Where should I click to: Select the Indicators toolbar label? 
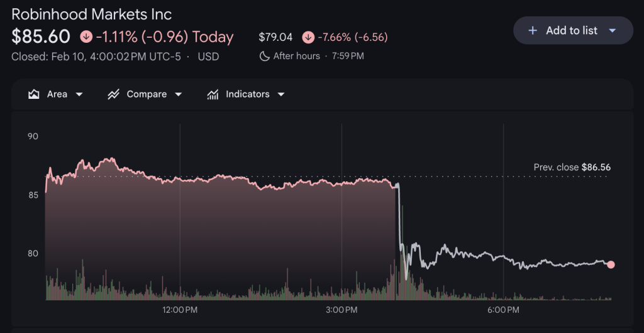tap(248, 94)
